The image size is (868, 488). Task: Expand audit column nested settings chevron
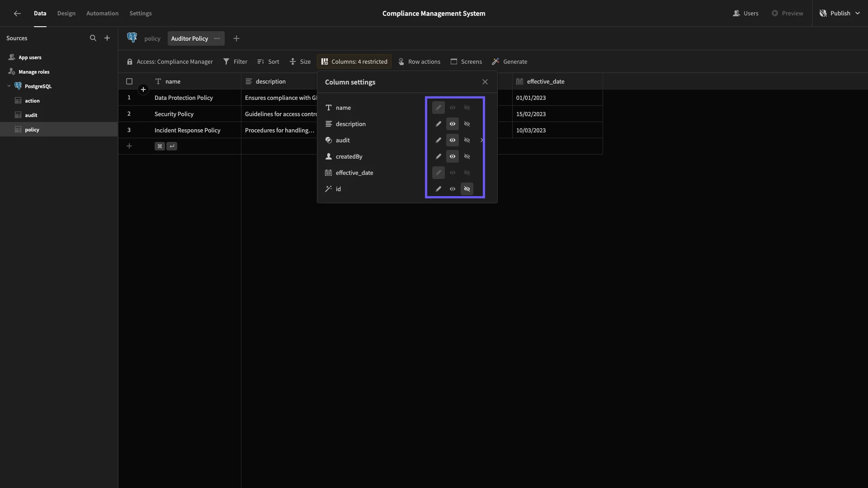click(482, 141)
